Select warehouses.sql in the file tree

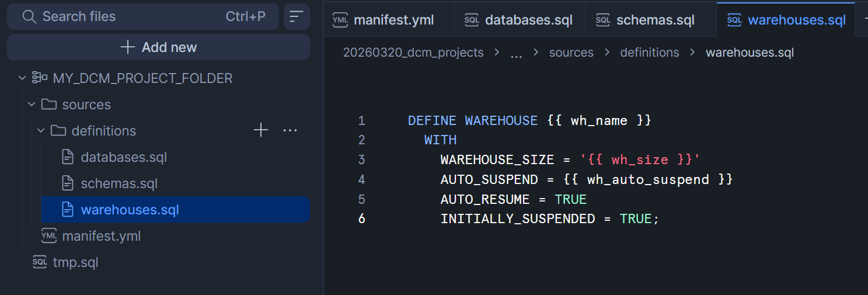coord(130,210)
